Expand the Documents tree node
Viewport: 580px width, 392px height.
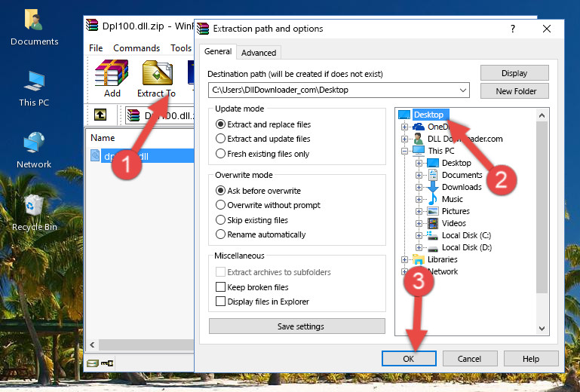point(419,176)
